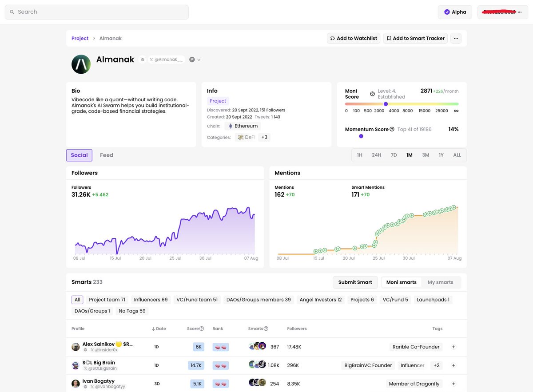Click the Smarts column help icon

[266, 329]
